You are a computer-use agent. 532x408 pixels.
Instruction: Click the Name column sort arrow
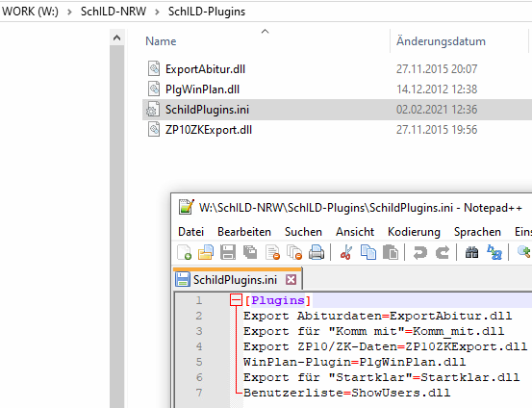[265, 32]
